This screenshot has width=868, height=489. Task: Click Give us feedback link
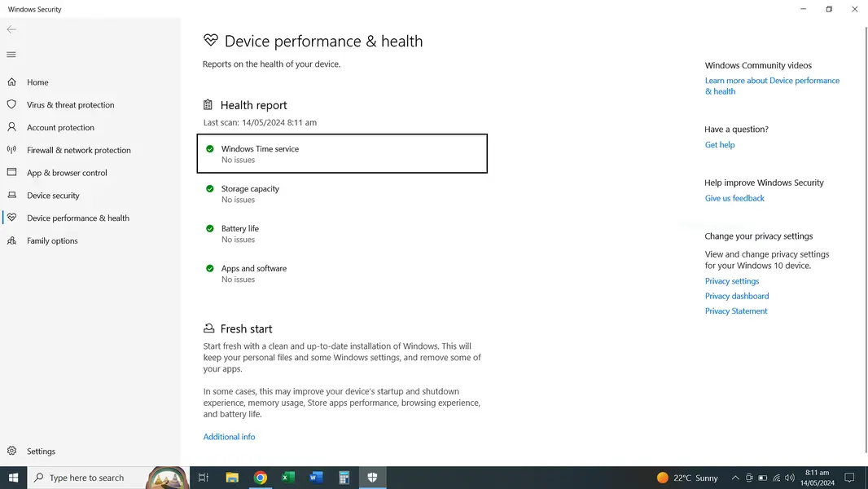coord(734,198)
